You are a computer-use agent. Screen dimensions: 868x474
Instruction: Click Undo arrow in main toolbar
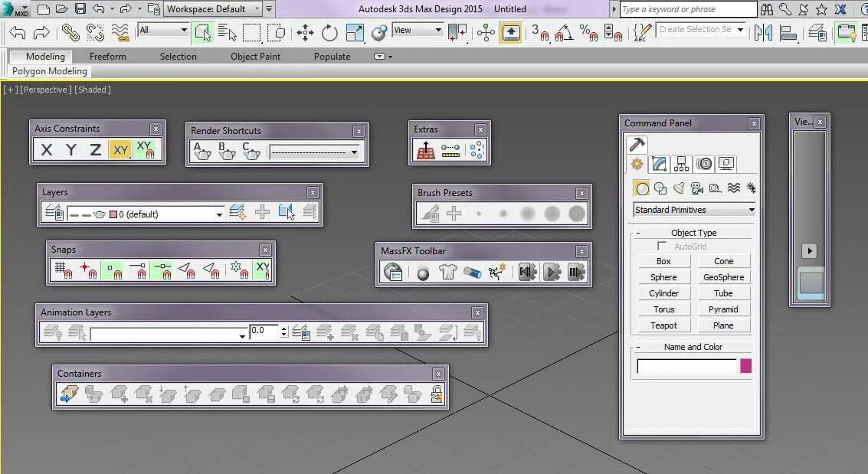pos(17,33)
